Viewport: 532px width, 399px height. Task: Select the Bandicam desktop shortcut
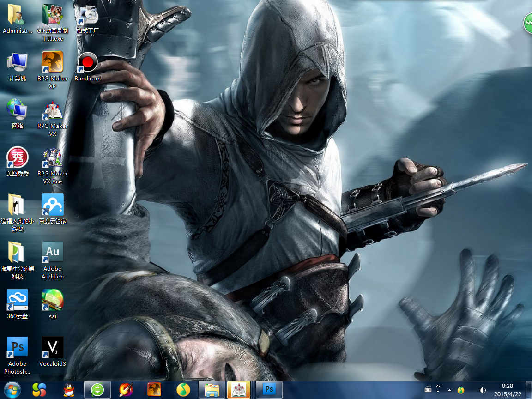pos(88,67)
